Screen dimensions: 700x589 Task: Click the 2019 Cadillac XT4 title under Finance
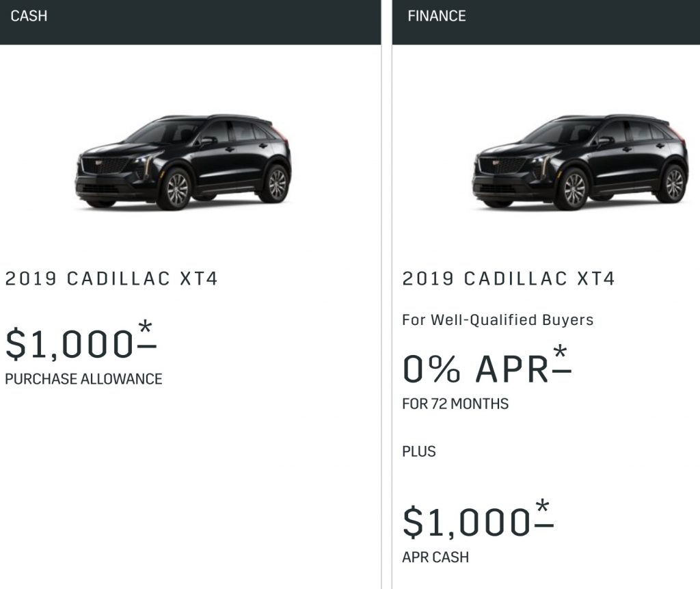click(x=509, y=278)
